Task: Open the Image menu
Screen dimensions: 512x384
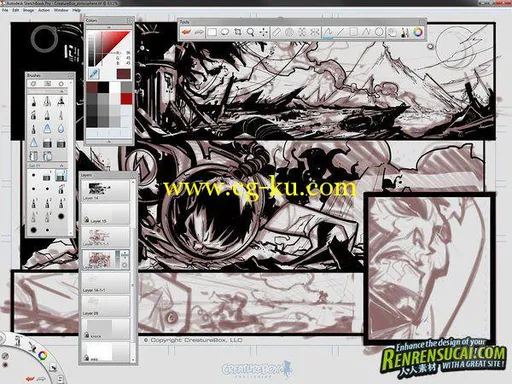Action: point(28,10)
